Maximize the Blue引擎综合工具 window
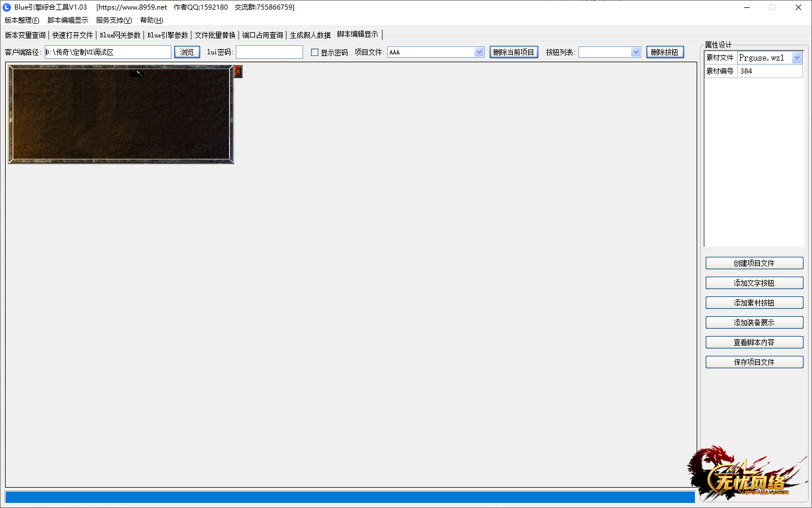Viewport: 812px width, 508px height. click(x=772, y=7)
